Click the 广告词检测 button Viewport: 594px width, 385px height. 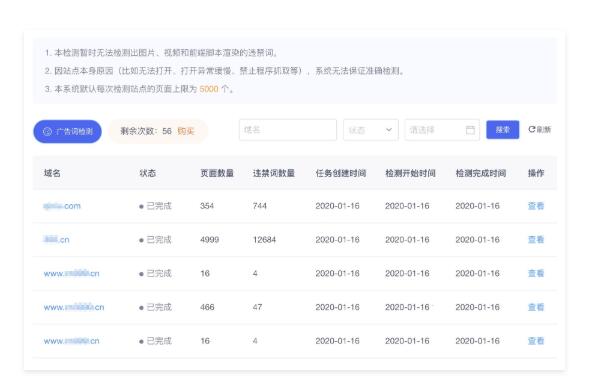67,131
